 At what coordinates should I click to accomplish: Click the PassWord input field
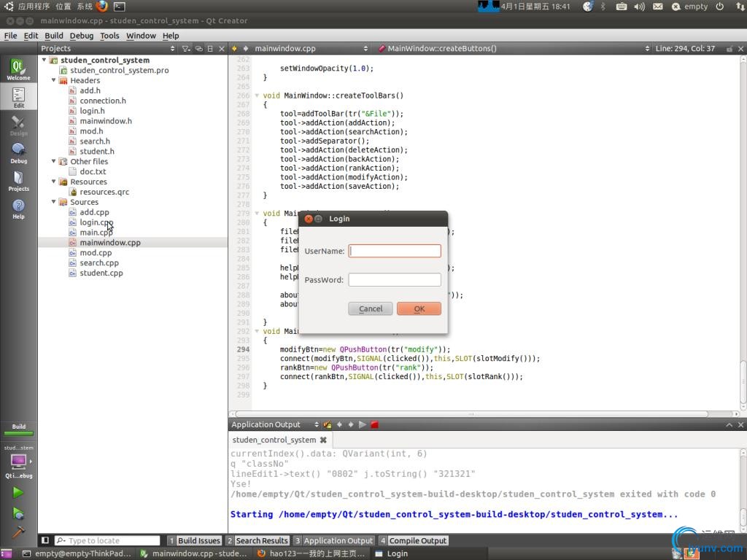pos(395,279)
